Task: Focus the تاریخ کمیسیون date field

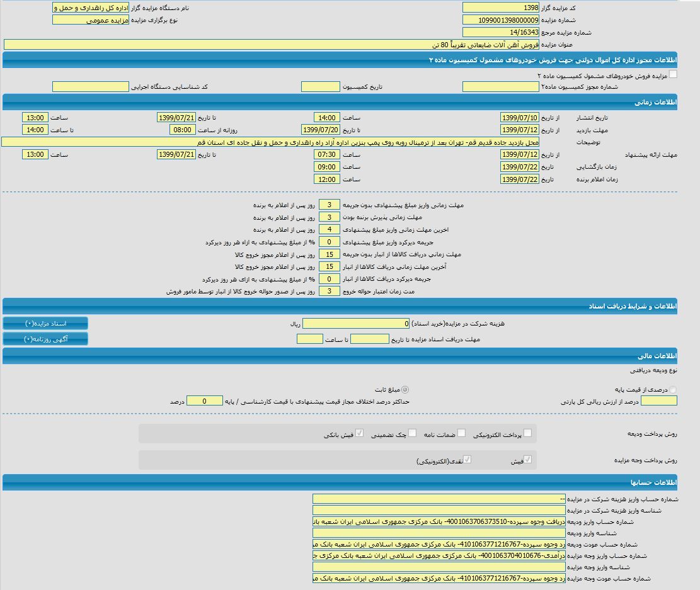Action: [x=320, y=87]
